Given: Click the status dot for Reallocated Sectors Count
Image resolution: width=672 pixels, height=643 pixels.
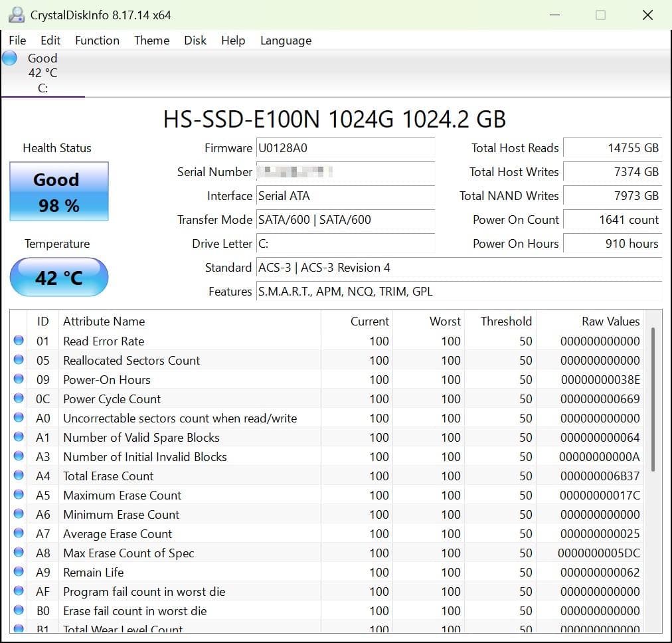Looking at the screenshot, I should pos(19,359).
